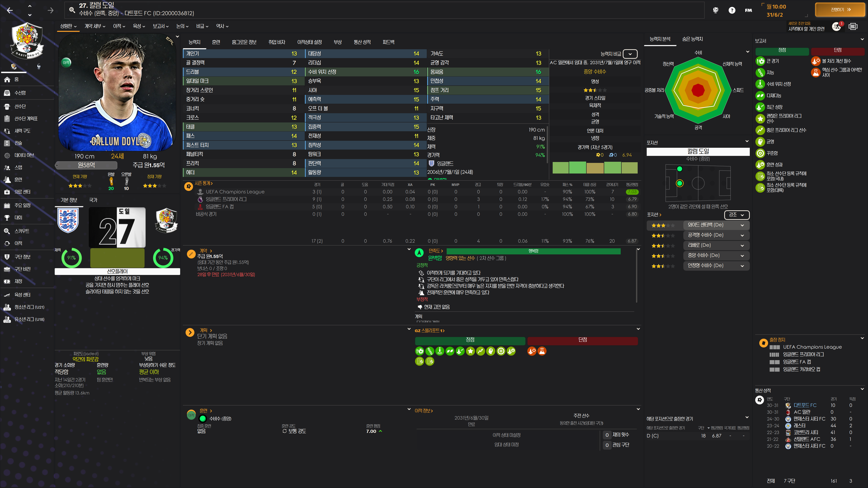The image size is (868, 488).
Task: Open the Inbox sidebar item
Action: pyautogui.click(x=20, y=93)
